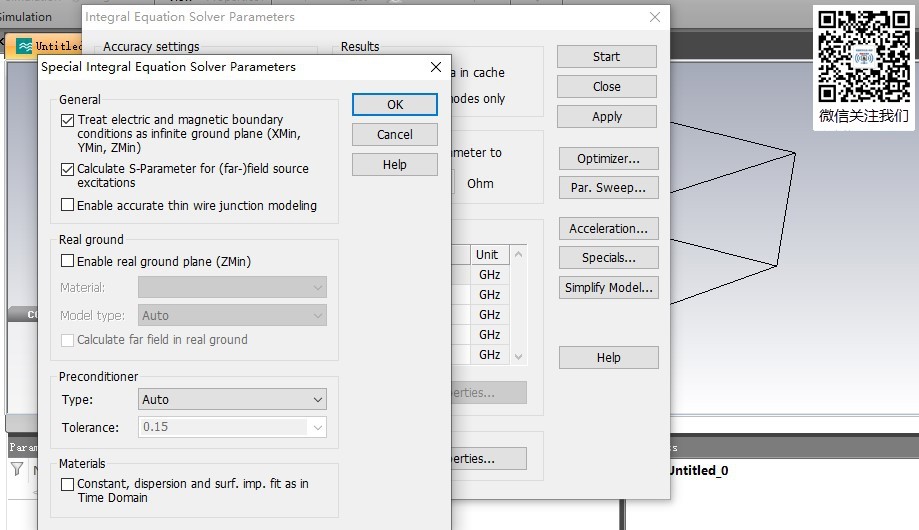Click the WeChat QR code image
The height and width of the screenshot is (530, 919).
pos(863,56)
